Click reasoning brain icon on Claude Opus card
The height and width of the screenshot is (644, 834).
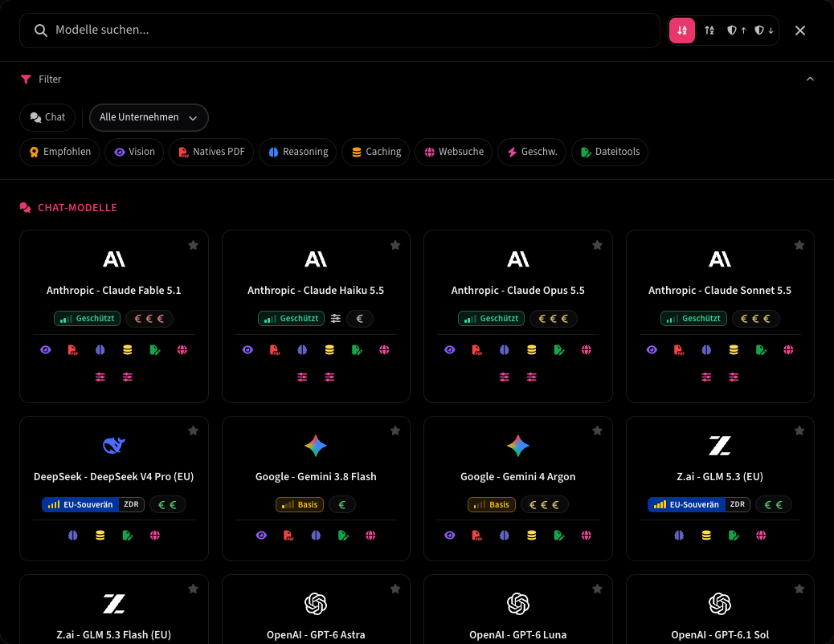pos(505,350)
